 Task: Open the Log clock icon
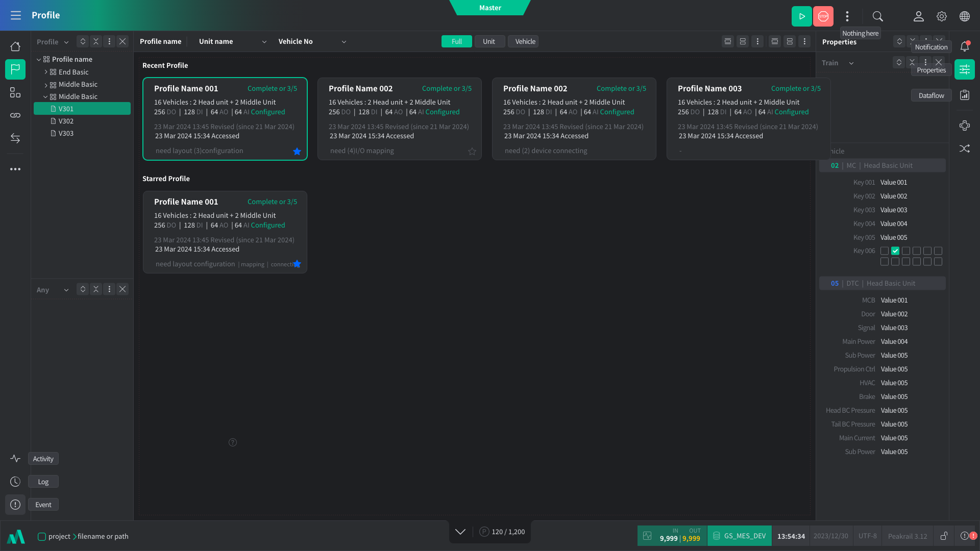point(15,482)
